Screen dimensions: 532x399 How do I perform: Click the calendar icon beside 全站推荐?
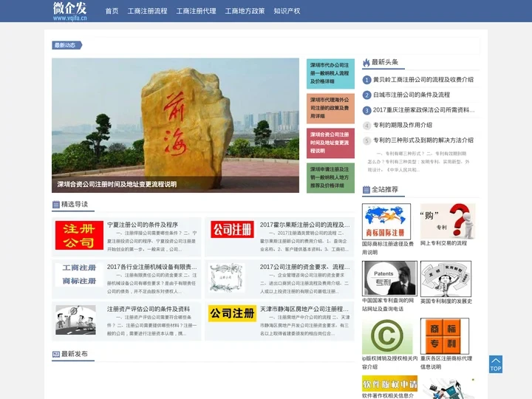366,190
